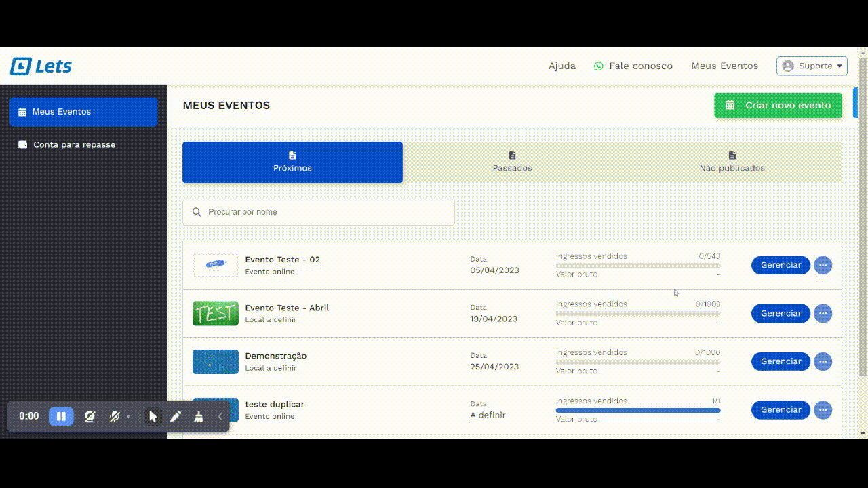
Task: Select the pen drawing tool
Action: click(176, 416)
